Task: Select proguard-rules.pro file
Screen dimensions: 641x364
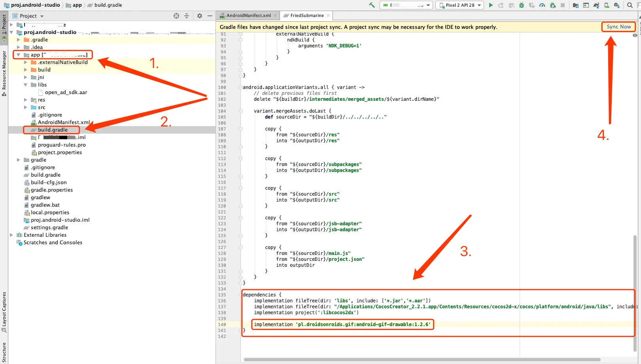Action: click(62, 145)
